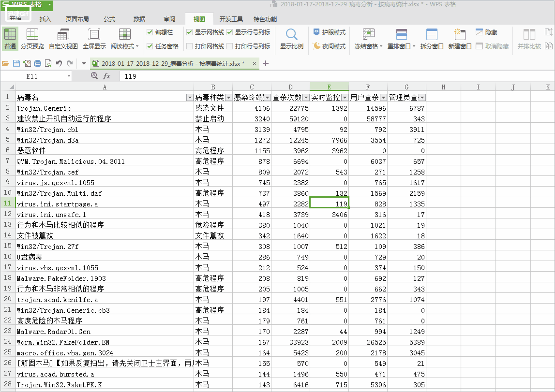The width and height of the screenshot is (555, 392).
Task: Open the filter dropdown on 病毒种类 column
Action: 229,97
